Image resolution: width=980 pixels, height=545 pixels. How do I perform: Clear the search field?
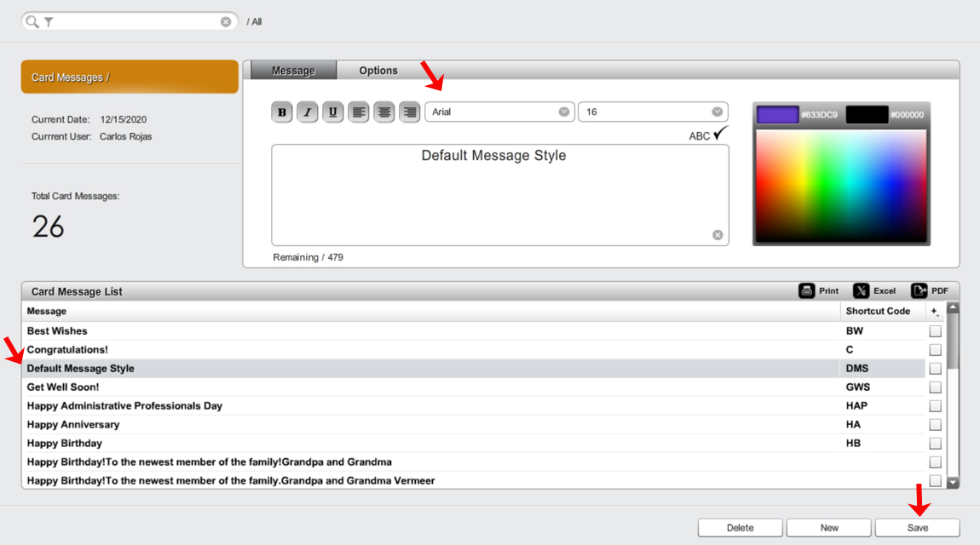click(x=226, y=22)
